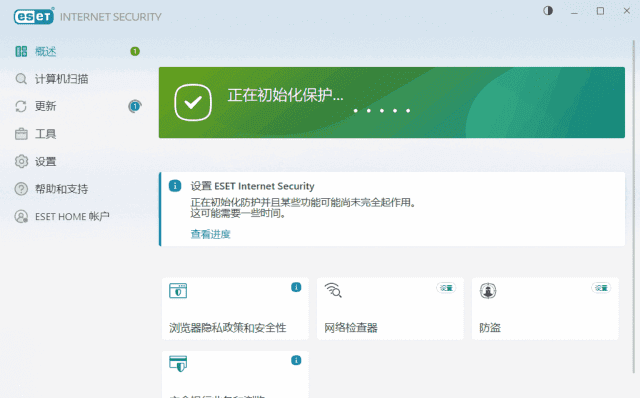The height and width of the screenshot is (398, 640).
Task: Click the blue badge next to 更新
Action: pyautogui.click(x=135, y=106)
